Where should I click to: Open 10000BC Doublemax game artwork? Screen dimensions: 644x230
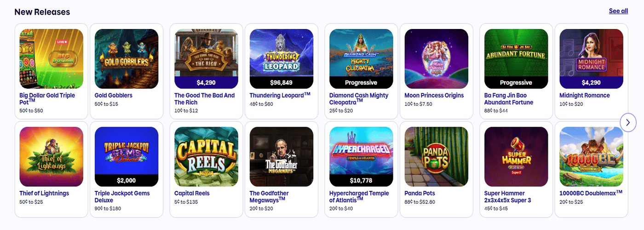point(591,156)
